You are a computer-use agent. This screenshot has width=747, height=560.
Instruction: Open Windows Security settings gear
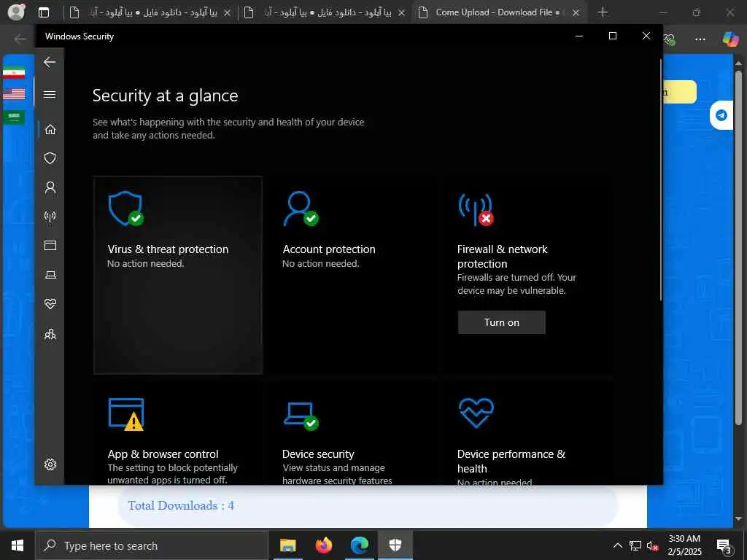50,464
